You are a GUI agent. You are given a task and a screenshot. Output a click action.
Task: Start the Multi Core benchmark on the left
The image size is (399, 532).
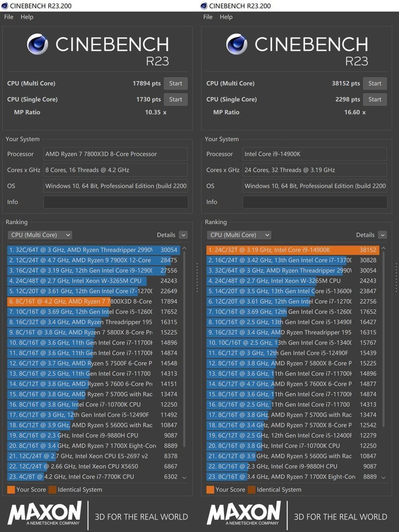point(176,83)
